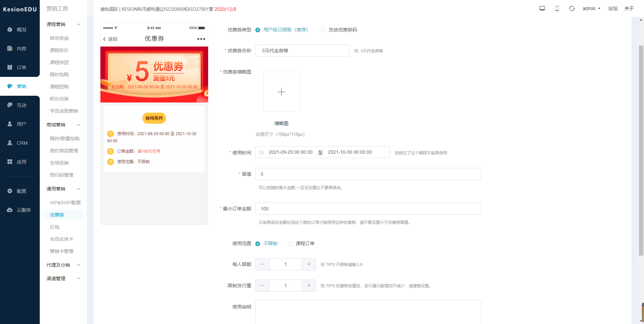This screenshot has height=324, width=644.
Task: Open the 关于 about link
Action: (x=629, y=8)
